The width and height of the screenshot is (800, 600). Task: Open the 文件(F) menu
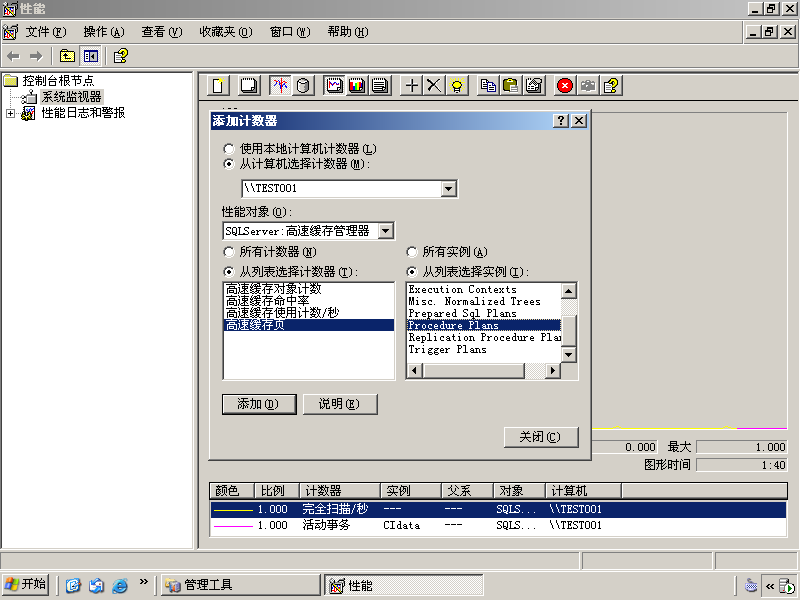pos(45,32)
